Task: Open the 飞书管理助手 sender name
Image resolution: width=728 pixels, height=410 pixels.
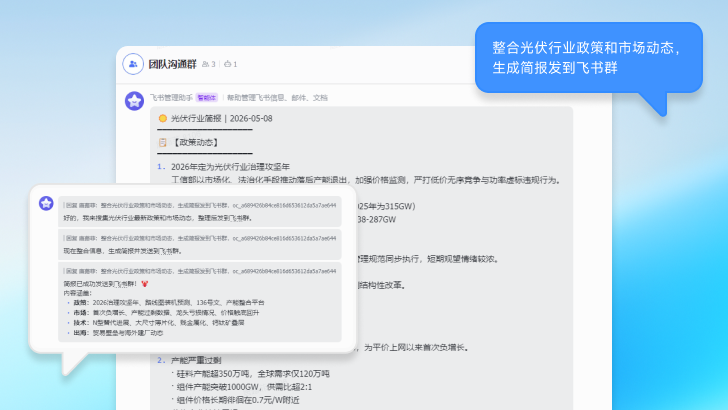Action: click(x=171, y=98)
